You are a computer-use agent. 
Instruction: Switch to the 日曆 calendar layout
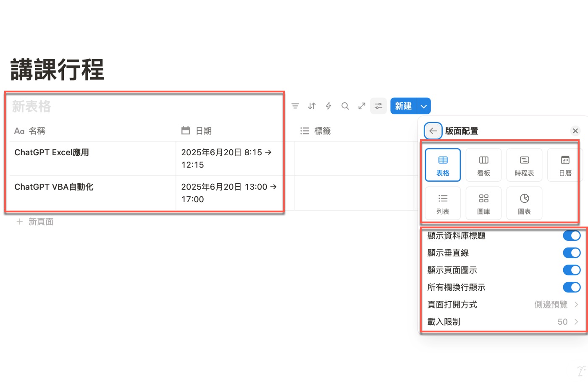[565, 165]
